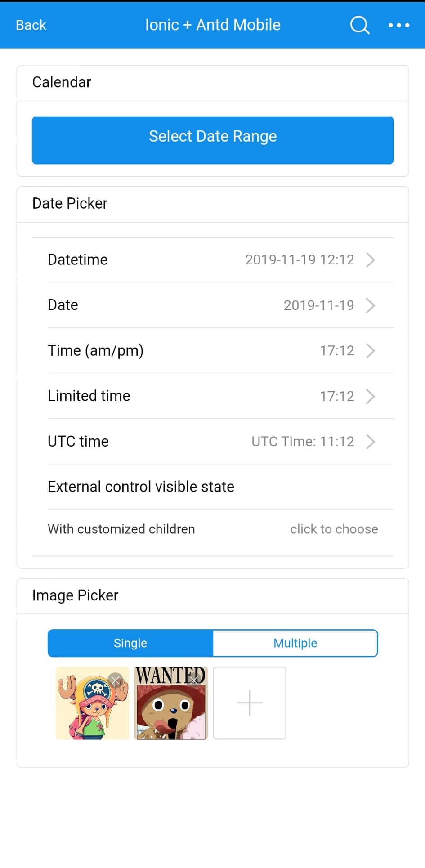425x868 pixels.
Task: Tap the 2019-11-19 12:12 datetime value
Action: (300, 260)
